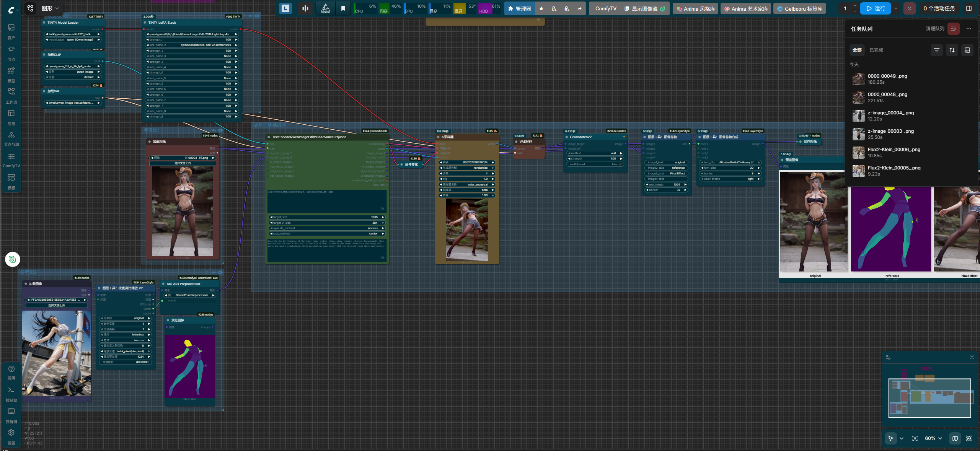The image size is (980, 451).
Task: Open the 调度器 beta dropdown in K采样器
Action: coord(467,190)
